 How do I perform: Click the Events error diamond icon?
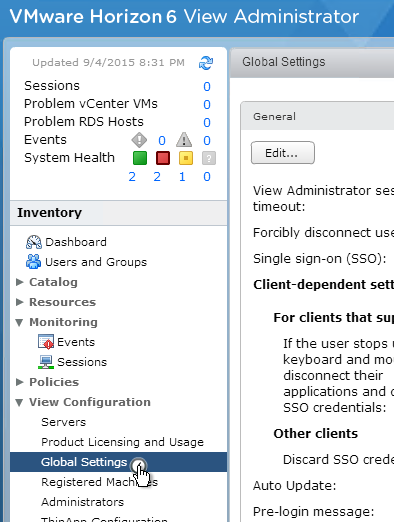[x=139, y=140]
